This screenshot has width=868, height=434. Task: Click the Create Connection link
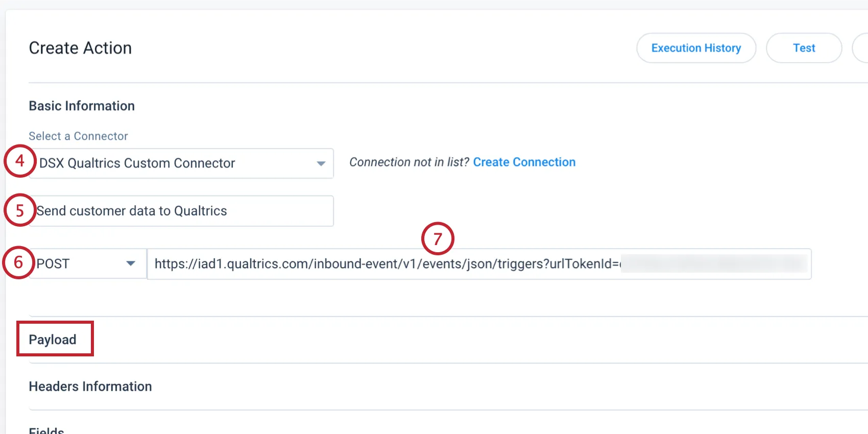pos(524,162)
